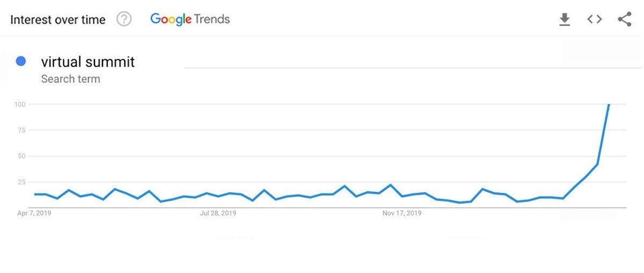The image size is (644, 273).
Task: Click the Google word in the logo
Action: [x=171, y=19]
